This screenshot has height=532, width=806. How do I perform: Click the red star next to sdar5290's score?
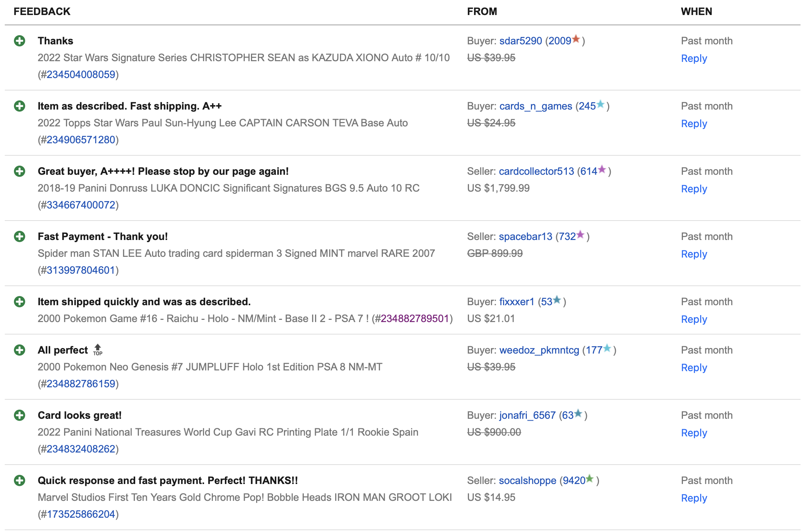pyautogui.click(x=576, y=39)
